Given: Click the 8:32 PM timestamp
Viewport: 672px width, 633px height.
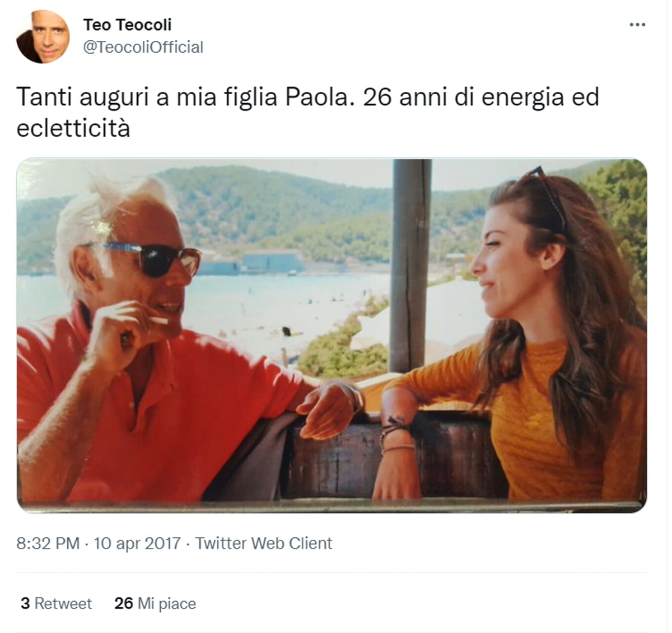Looking at the screenshot, I should pyautogui.click(x=48, y=543).
